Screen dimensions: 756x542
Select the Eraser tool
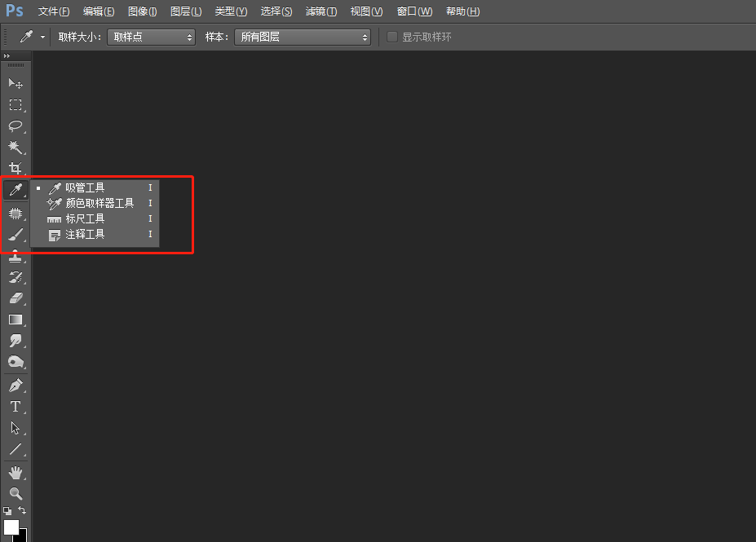(15, 298)
